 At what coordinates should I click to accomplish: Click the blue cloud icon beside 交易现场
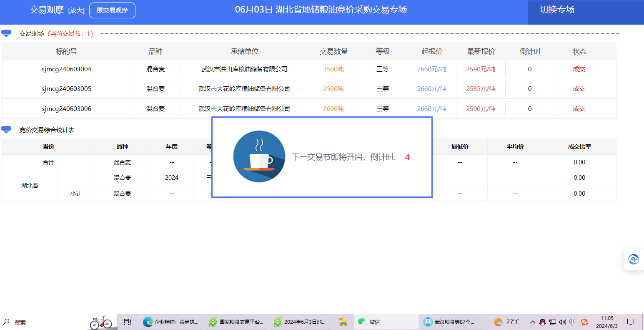tap(6, 33)
